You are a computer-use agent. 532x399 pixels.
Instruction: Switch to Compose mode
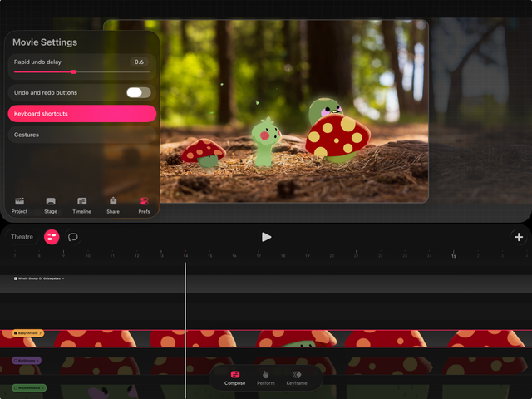pyautogui.click(x=234, y=378)
